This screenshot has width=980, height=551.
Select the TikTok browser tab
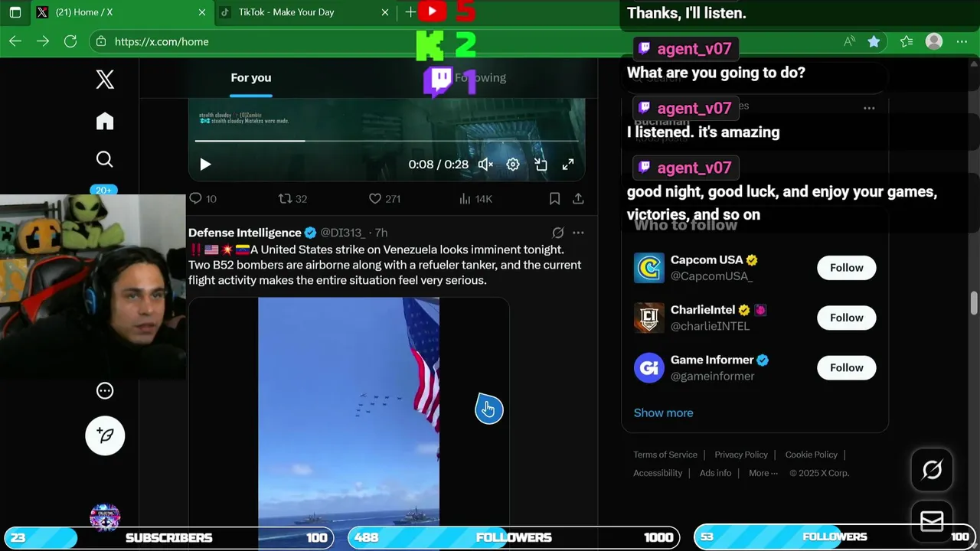[x=305, y=12]
